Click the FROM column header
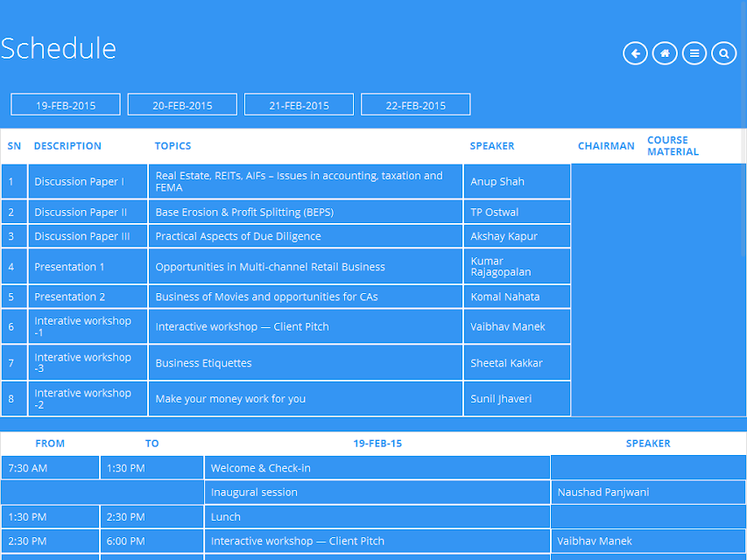This screenshot has height=560, width=747. [x=50, y=444]
